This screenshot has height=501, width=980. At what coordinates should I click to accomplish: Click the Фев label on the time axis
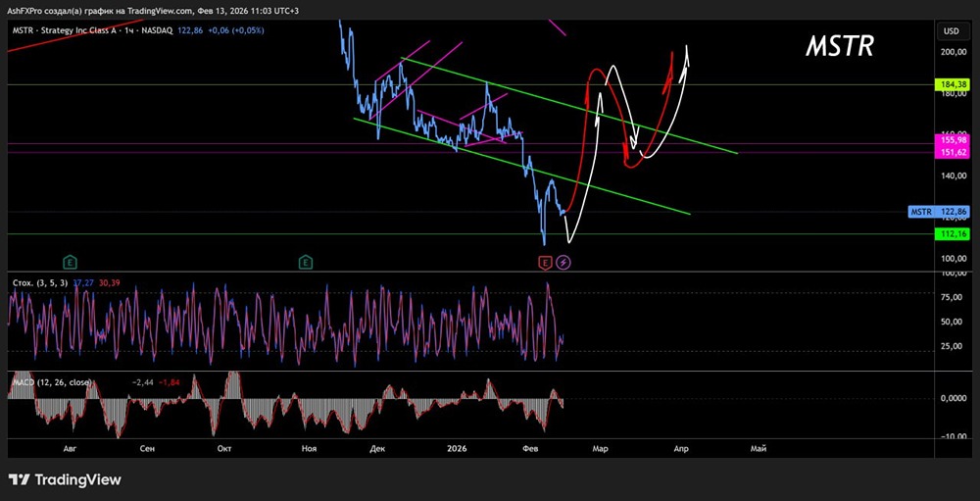coord(531,448)
